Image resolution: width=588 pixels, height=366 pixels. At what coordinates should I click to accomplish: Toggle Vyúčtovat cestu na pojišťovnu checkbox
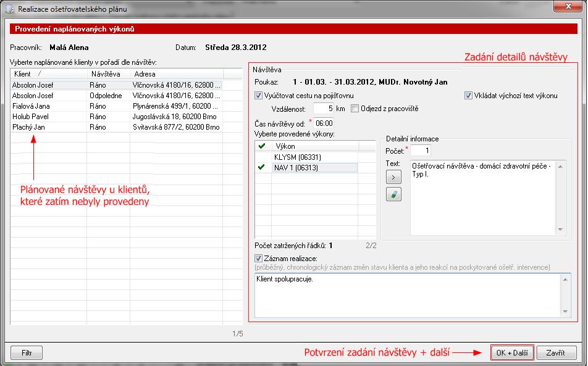258,96
